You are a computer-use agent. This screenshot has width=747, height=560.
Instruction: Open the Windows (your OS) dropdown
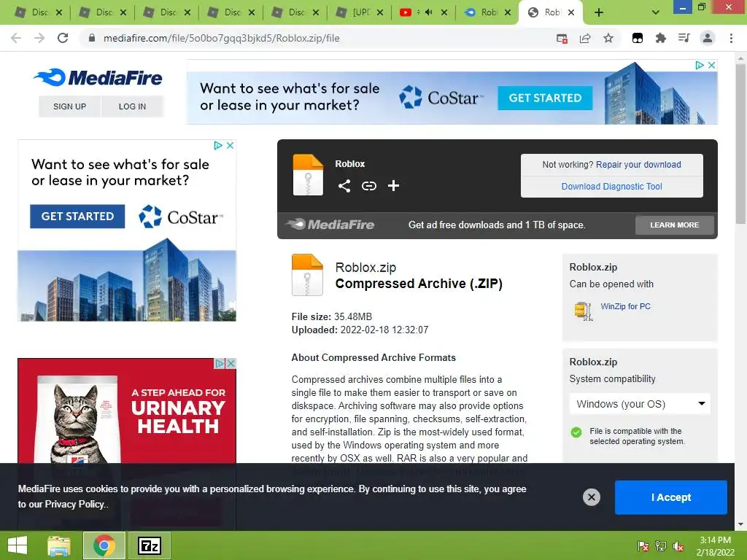point(640,404)
